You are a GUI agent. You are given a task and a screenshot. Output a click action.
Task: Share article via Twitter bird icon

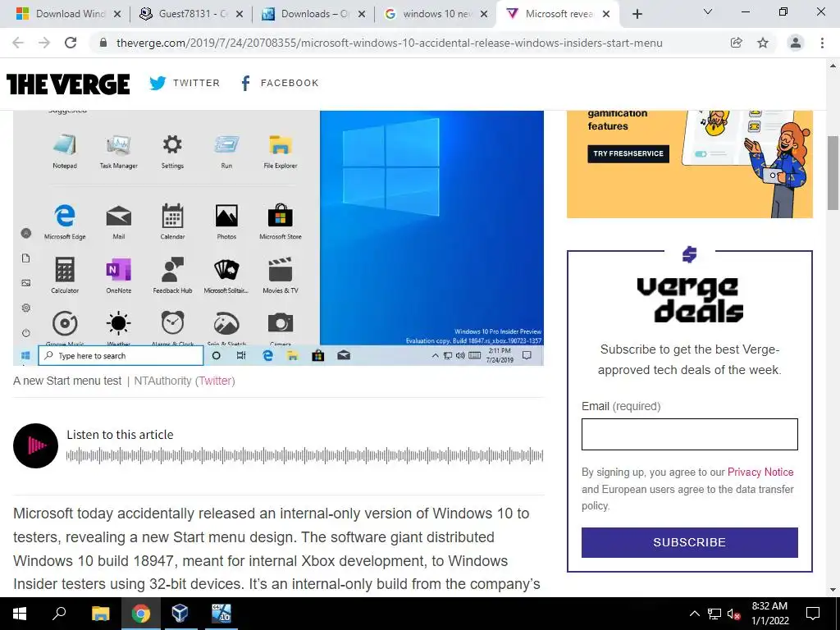(157, 83)
